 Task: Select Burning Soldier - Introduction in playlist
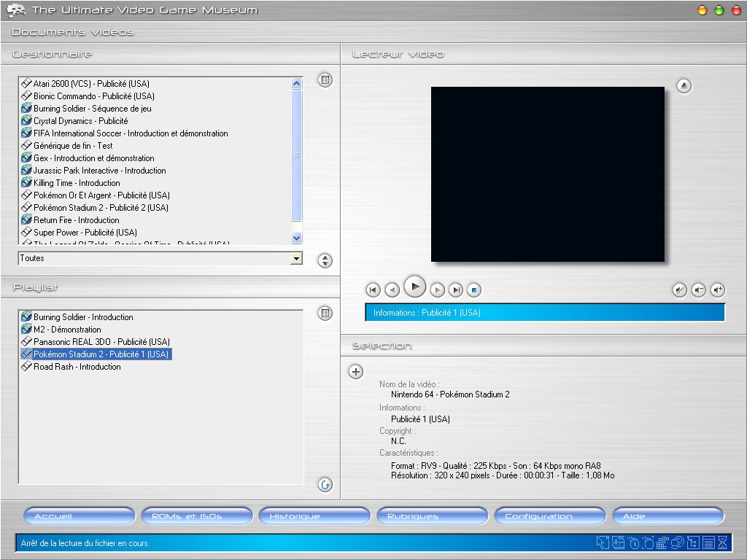(x=77, y=316)
